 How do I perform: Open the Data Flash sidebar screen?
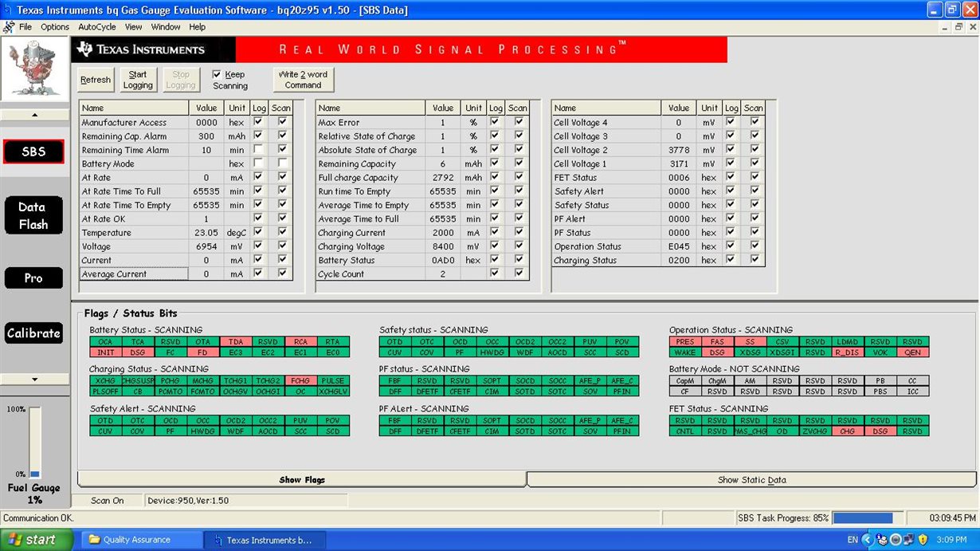[x=33, y=215]
